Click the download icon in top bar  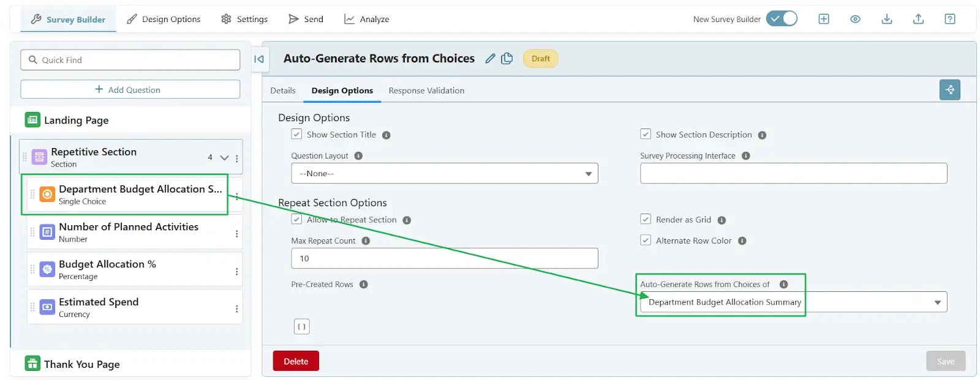point(886,19)
